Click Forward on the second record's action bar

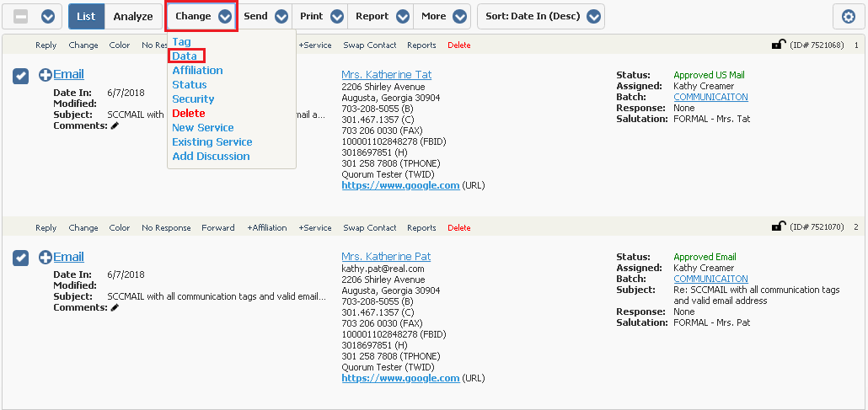(218, 228)
